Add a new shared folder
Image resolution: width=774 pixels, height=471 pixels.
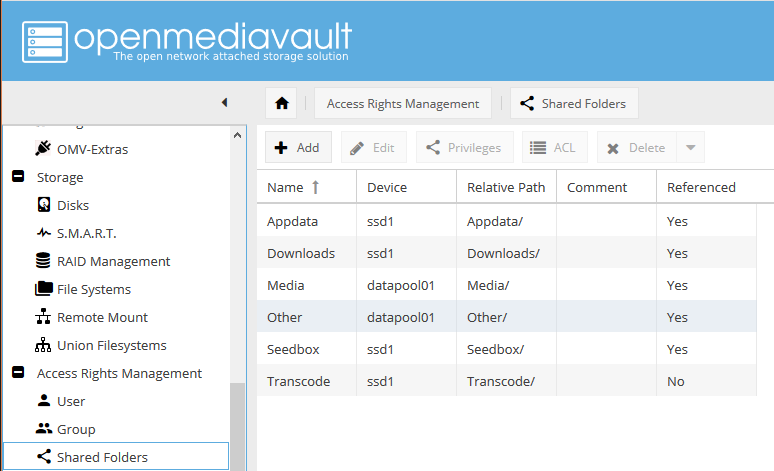[297, 147]
